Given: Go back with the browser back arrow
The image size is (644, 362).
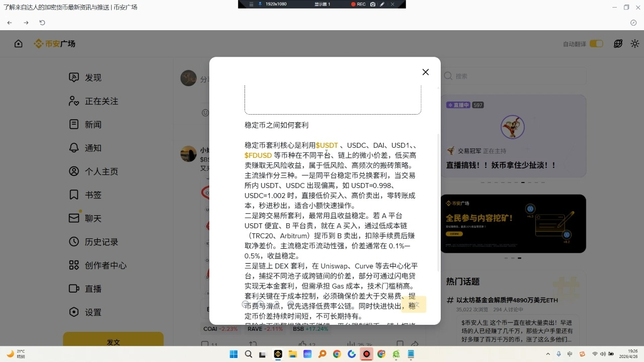Looking at the screenshot, I should point(10,23).
